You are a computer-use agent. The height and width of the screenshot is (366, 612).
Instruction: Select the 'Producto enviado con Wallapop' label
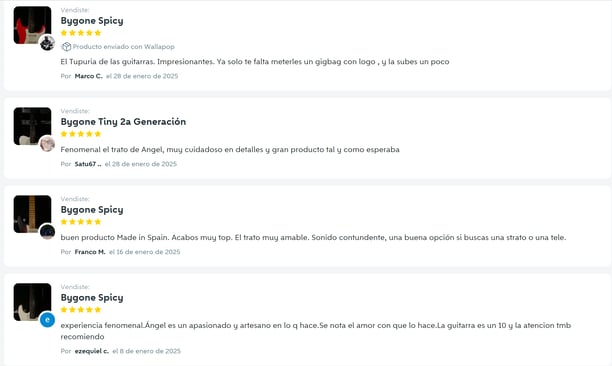coord(123,46)
